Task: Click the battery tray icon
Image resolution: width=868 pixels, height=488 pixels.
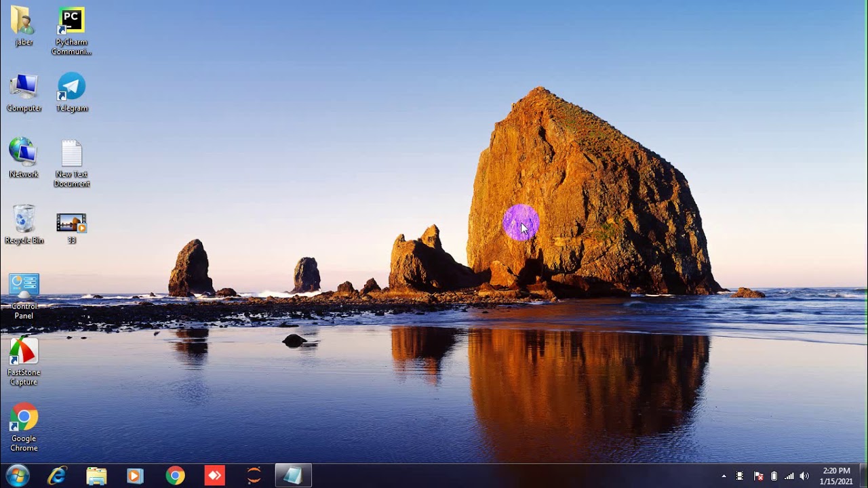Action: pyautogui.click(x=774, y=476)
